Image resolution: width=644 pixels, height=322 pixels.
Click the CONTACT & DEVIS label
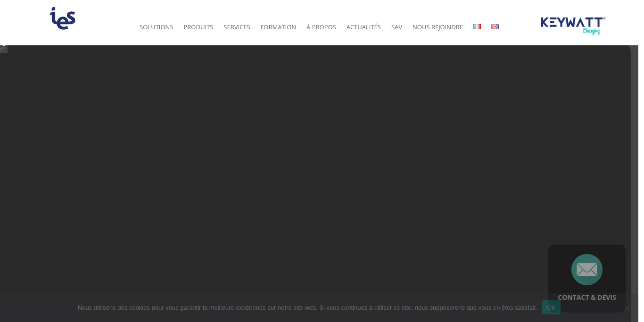pos(586,297)
